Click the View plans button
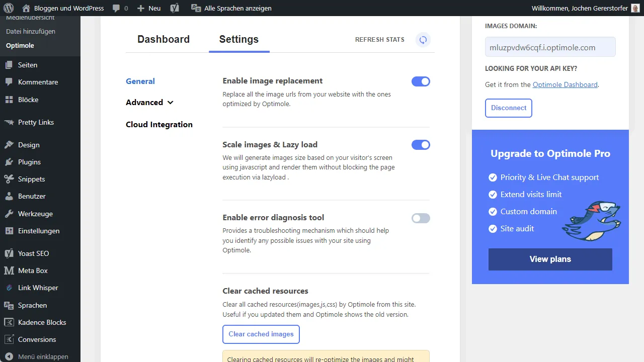644x362 pixels. (550, 259)
